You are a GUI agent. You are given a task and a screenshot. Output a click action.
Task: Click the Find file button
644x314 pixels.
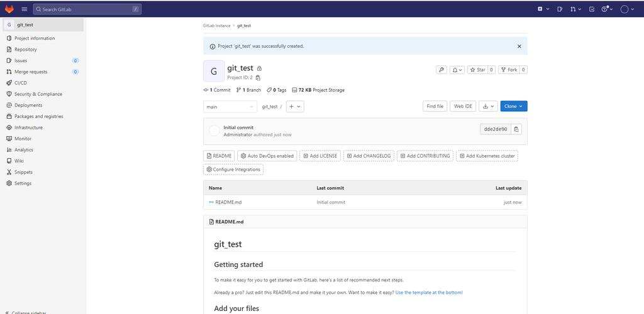(x=435, y=106)
